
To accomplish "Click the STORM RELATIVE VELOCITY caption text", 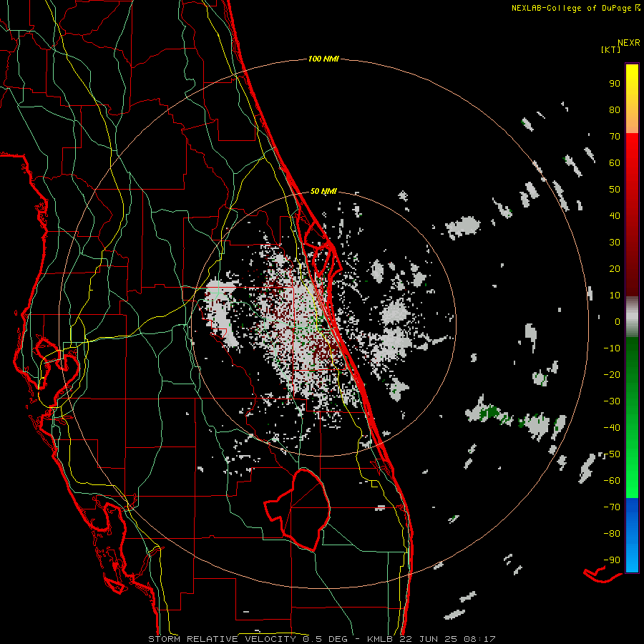I will [x=223, y=639].
